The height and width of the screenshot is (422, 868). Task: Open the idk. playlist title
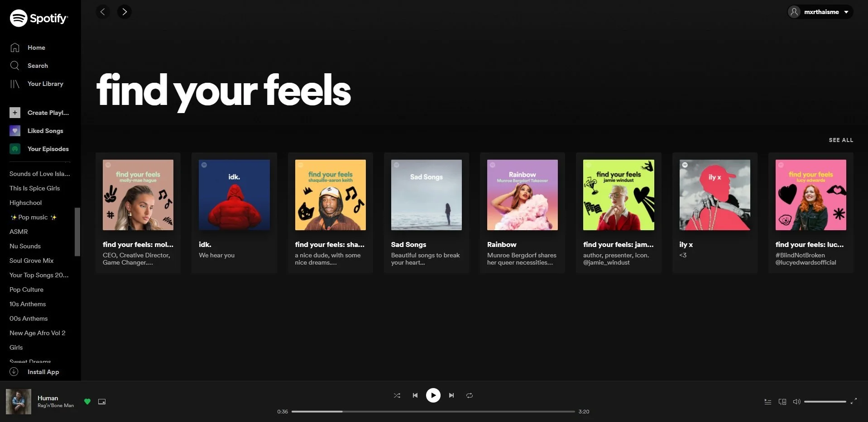point(205,244)
